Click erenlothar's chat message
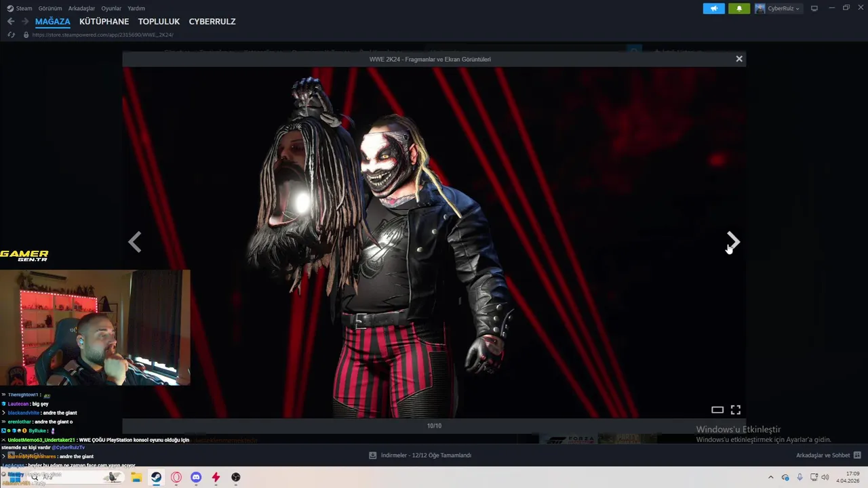Image resolution: width=868 pixels, height=488 pixels. click(37, 422)
